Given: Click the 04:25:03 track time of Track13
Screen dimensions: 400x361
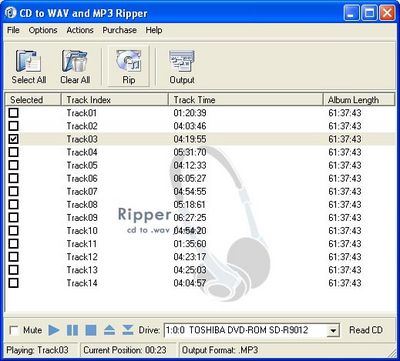Looking at the screenshot, I should pos(190,270).
